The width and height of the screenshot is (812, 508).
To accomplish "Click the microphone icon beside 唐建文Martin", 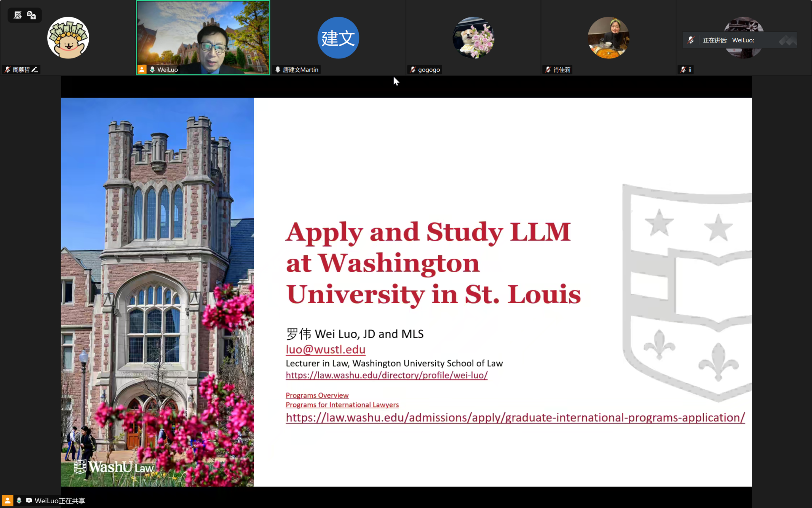I will 278,69.
